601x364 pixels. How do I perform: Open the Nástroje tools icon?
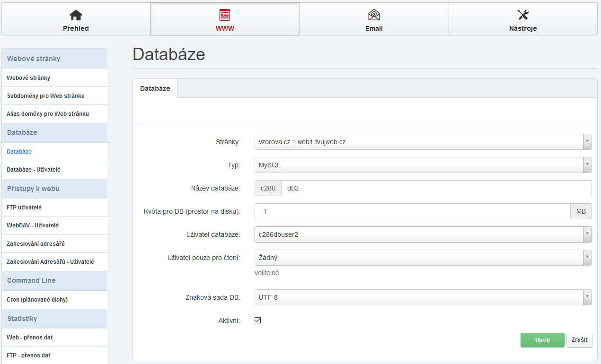coord(523,15)
